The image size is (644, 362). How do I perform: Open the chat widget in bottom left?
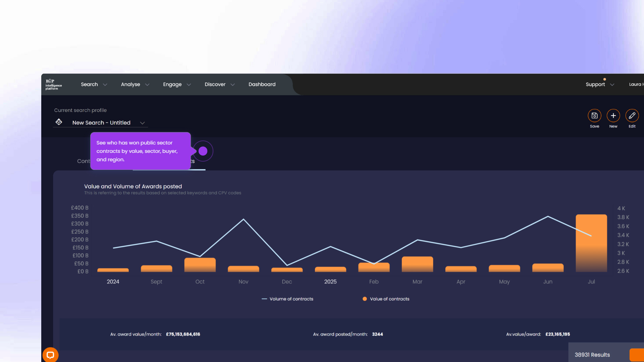(51, 355)
